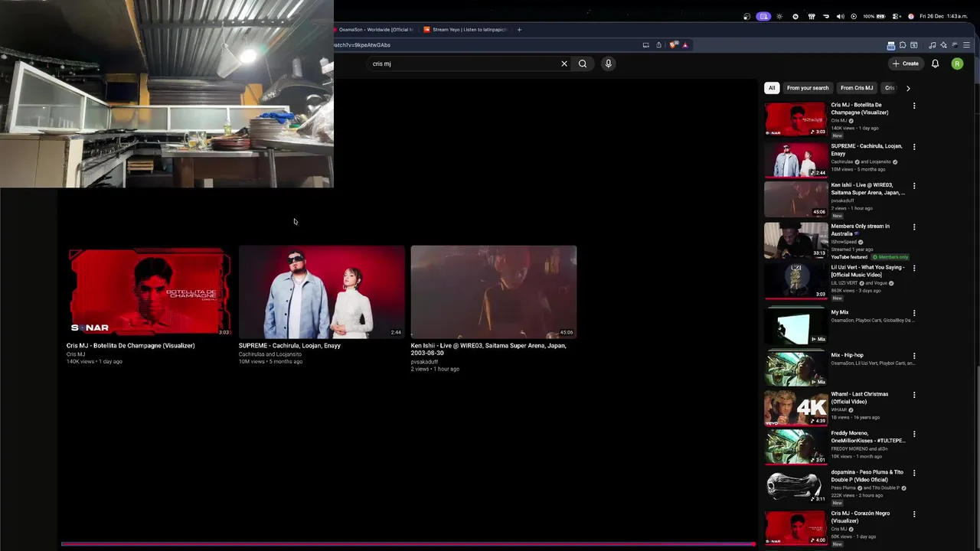Play the SUPREME Cachirula endscreen thumbnail

pyautogui.click(x=322, y=292)
